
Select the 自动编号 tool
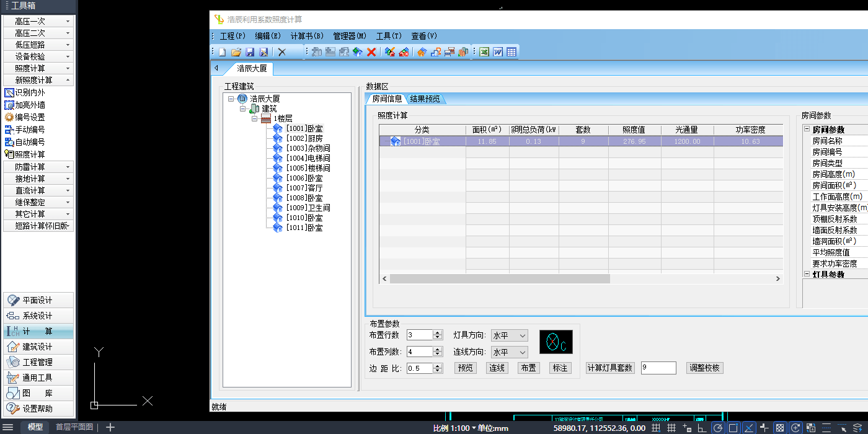(x=25, y=142)
